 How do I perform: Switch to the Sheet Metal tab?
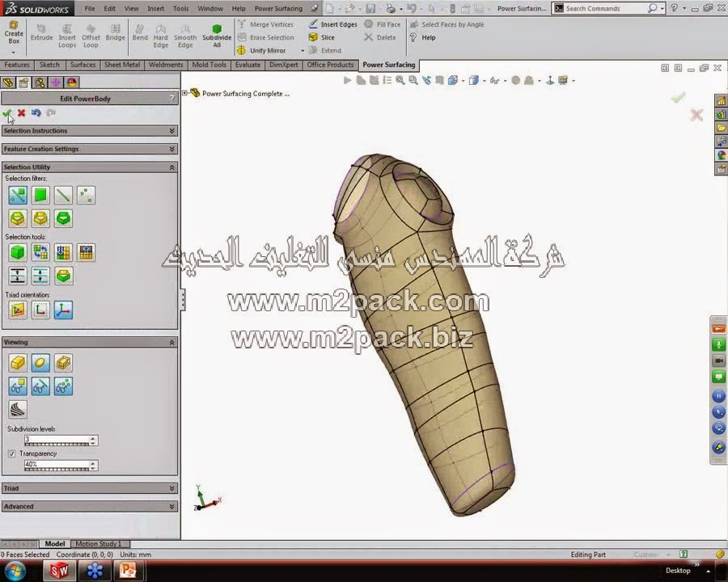click(122, 65)
